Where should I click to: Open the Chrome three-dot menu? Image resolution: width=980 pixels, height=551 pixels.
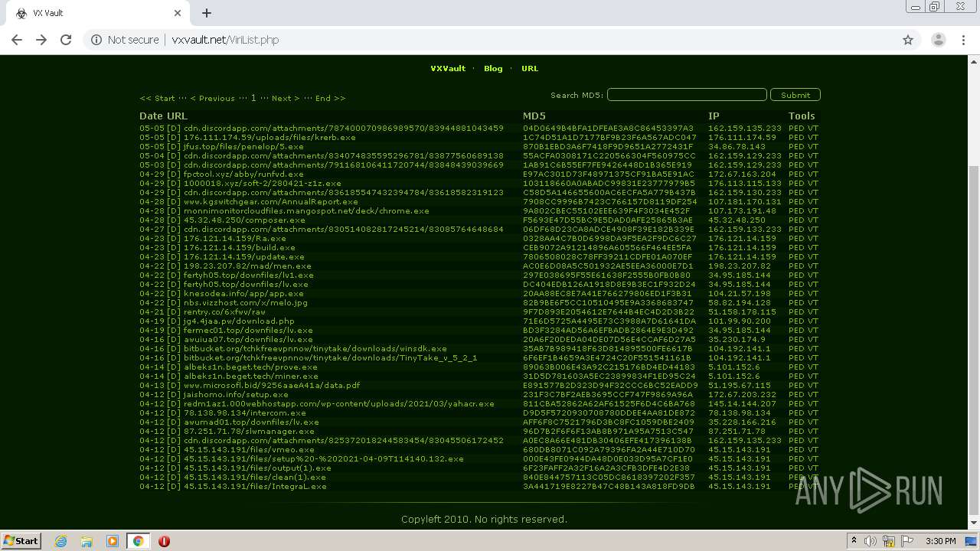963,40
